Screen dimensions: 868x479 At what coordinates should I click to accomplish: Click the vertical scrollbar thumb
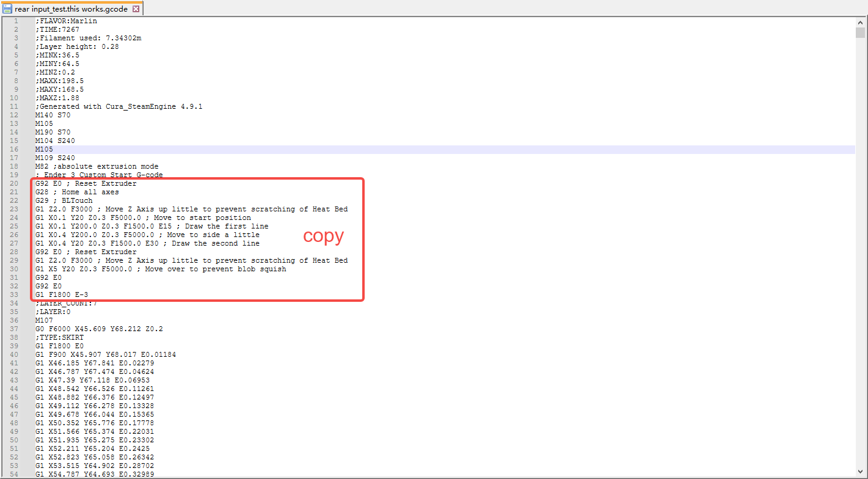coord(860,32)
